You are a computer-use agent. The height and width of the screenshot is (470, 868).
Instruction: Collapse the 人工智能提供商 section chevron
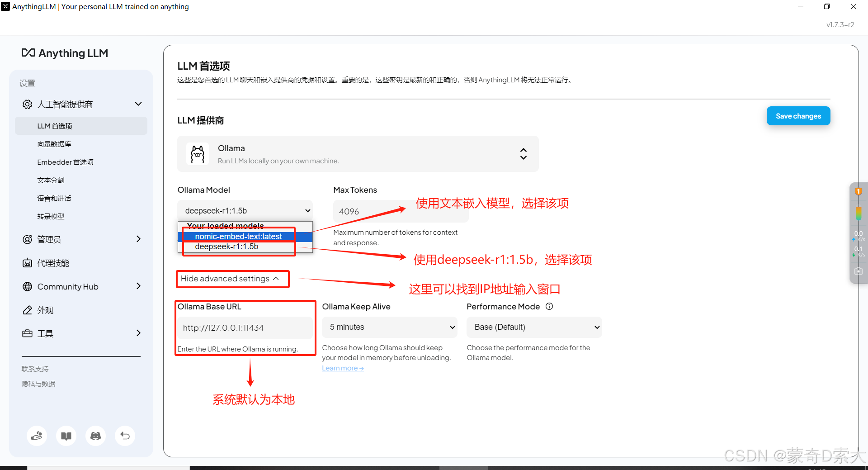(138, 104)
